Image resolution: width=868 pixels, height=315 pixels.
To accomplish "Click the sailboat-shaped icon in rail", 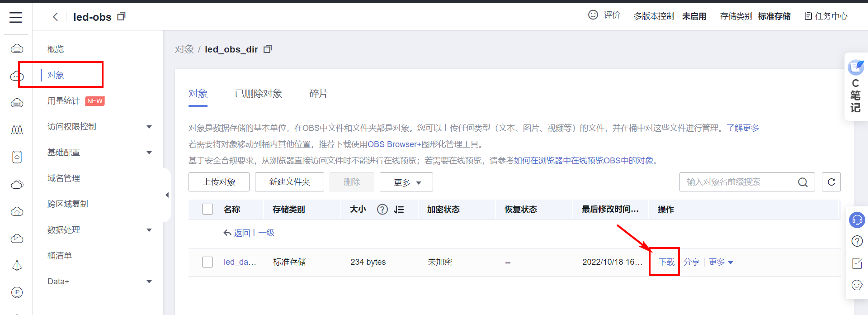I will 17,266.
